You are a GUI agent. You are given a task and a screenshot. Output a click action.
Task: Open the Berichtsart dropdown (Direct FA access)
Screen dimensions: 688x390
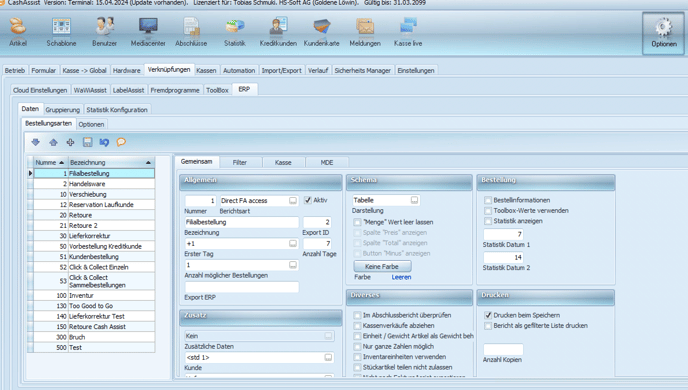pos(293,200)
